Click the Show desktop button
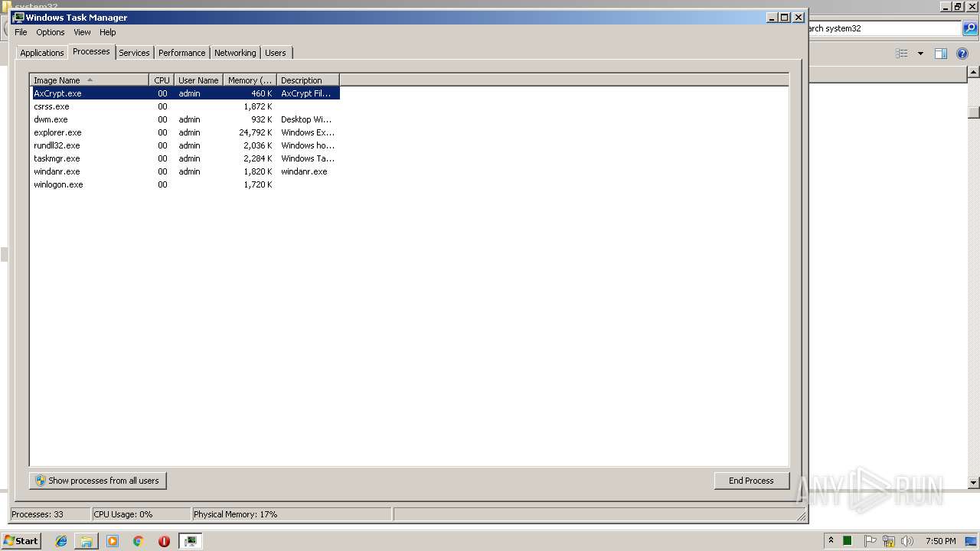Screen dimensions: 980x551 972,541
